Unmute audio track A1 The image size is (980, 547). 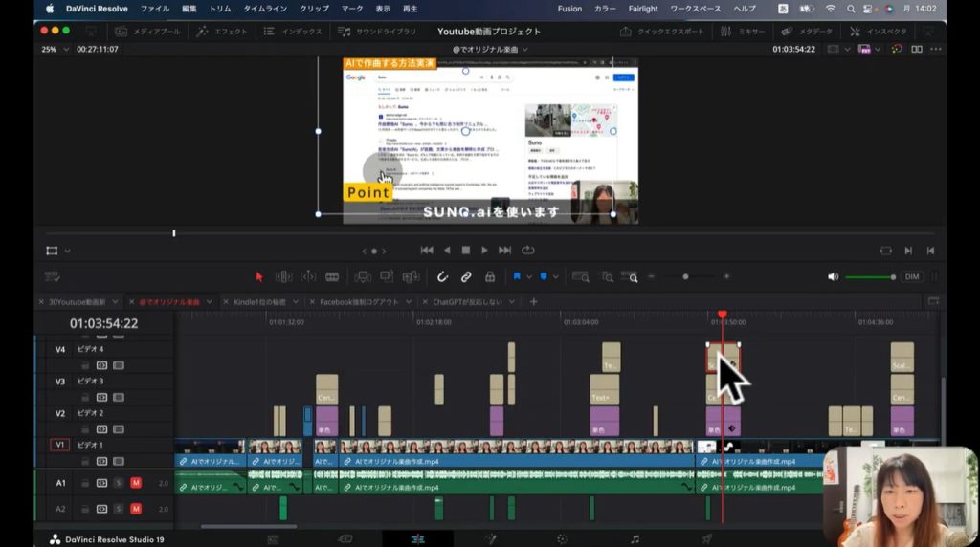(135, 484)
